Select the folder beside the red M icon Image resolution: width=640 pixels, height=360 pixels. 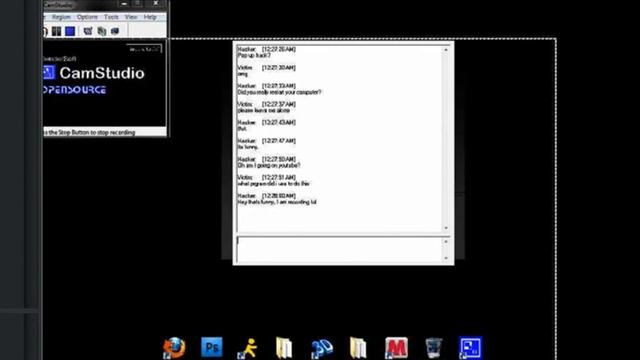pos(358,348)
